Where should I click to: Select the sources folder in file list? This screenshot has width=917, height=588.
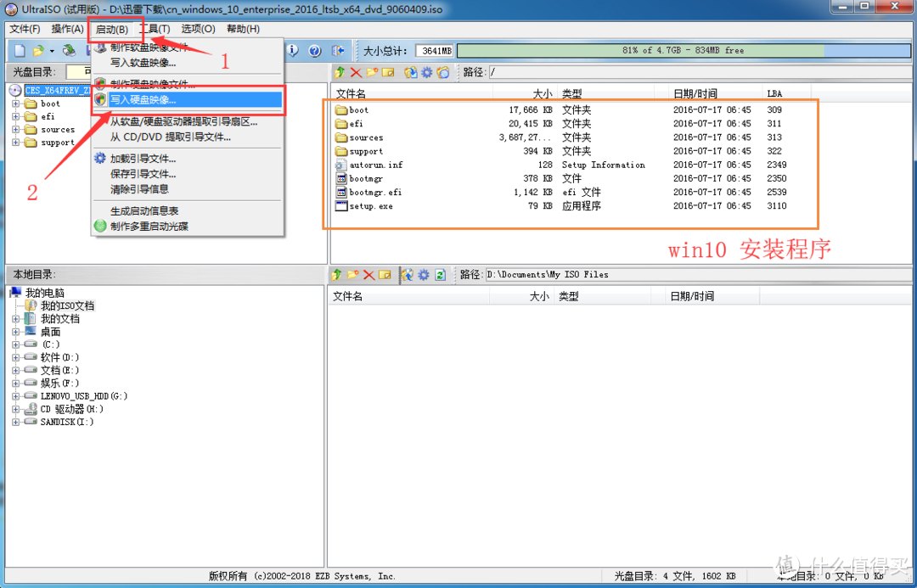point(366,138)
